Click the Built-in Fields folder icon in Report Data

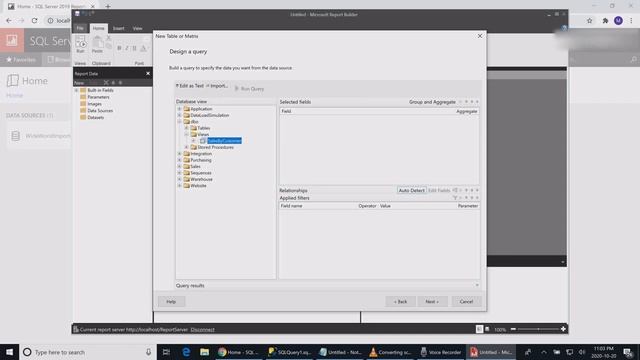tap(83, 90)
